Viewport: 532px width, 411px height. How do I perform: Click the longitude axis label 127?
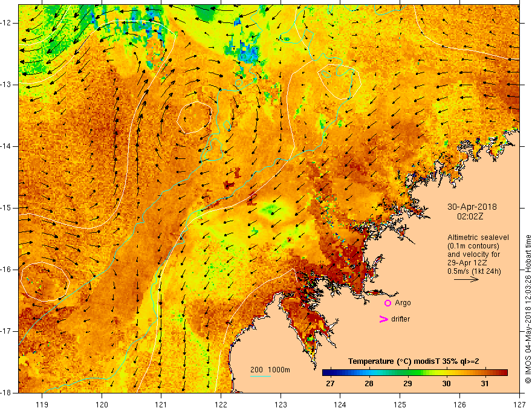[x=519, y=404]
